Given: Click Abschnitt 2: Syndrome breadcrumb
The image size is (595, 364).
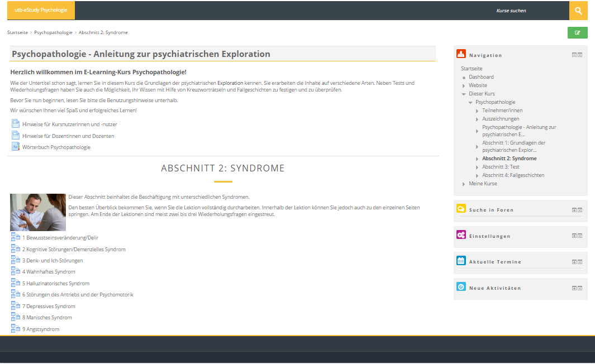Looking at the screenshot, I should coord(103,32).
